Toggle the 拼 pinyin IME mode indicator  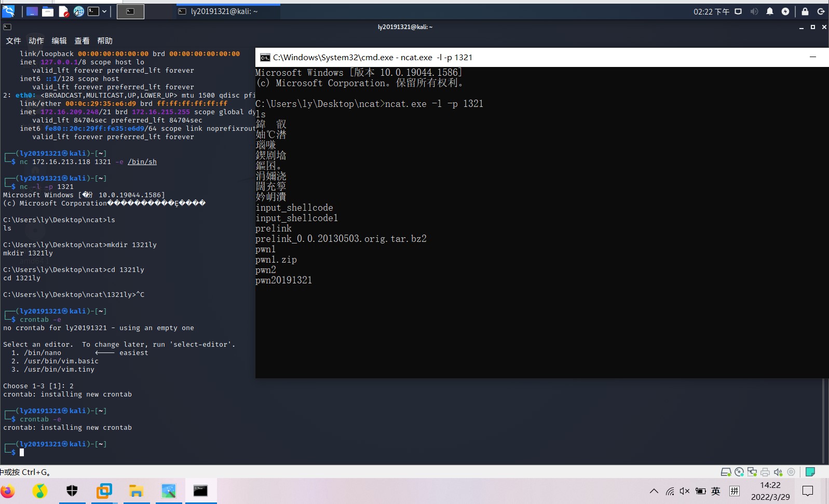735,491
